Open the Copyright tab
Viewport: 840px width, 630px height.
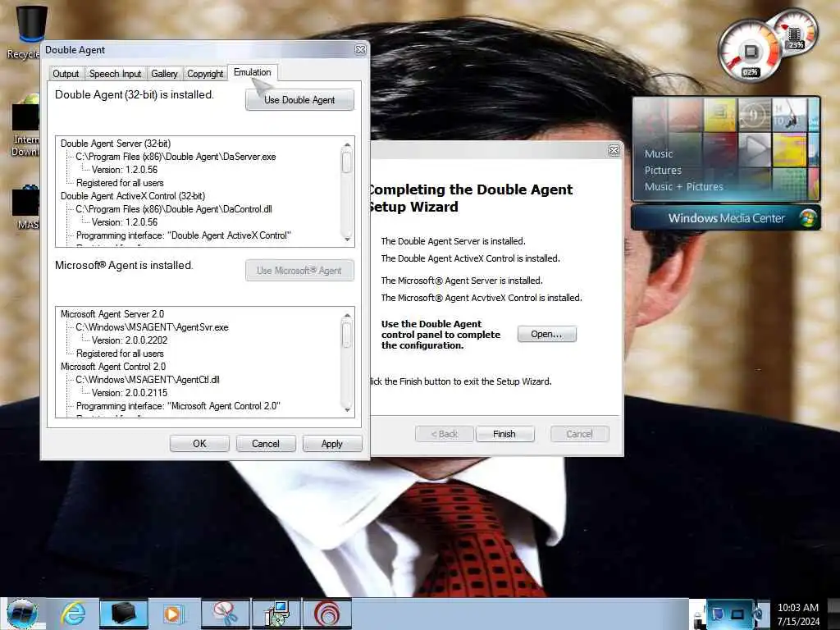click(x=204, y=73)
